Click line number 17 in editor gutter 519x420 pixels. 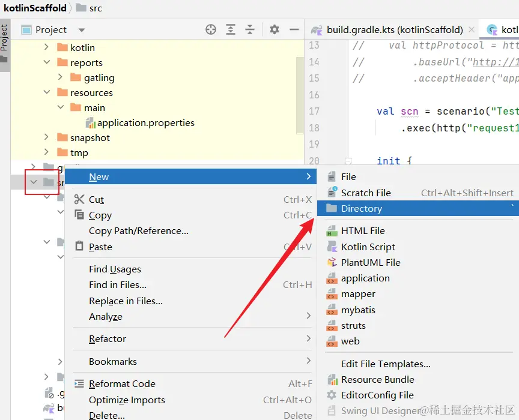[x=314, y=111]
